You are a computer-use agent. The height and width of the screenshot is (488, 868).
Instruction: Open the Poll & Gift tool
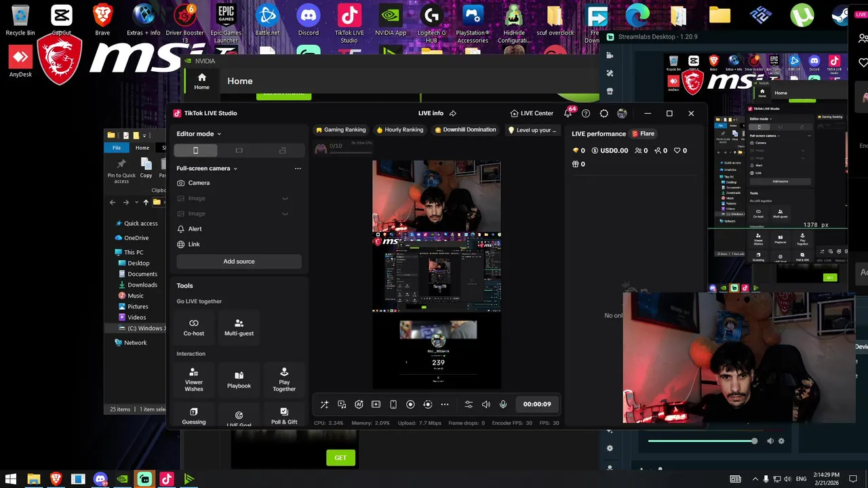point(284,415)
